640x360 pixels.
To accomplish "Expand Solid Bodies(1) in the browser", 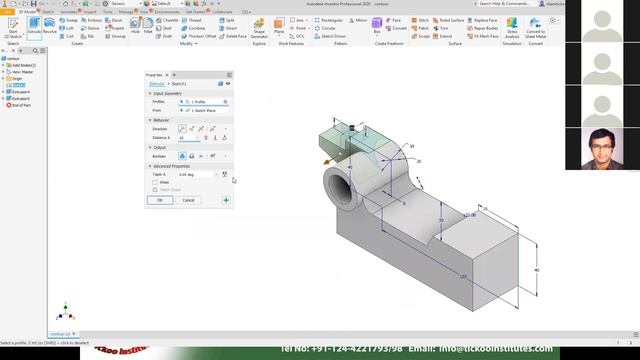I will click(x=3, y=65).
